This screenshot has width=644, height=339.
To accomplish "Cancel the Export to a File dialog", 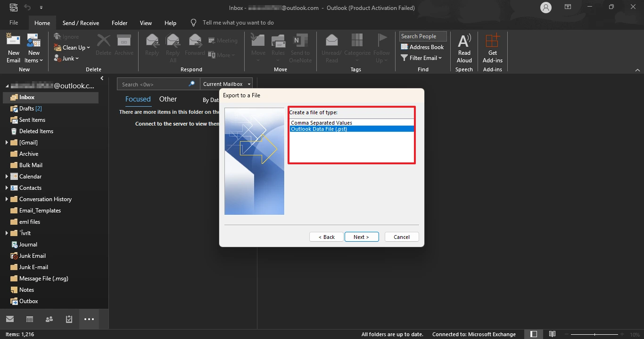I will click(x=401, y=237).
